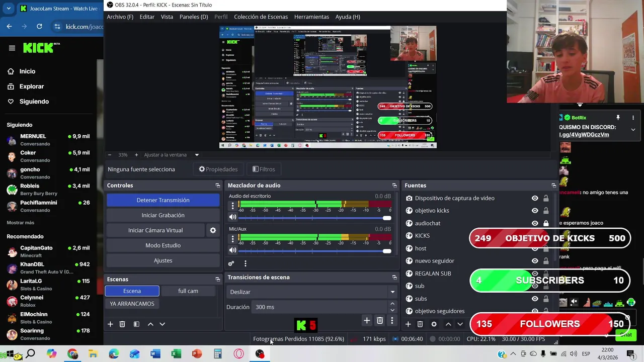Screen dimensions: 644x362
Task: Add a new scene with plus
Action: pos(110,324)
